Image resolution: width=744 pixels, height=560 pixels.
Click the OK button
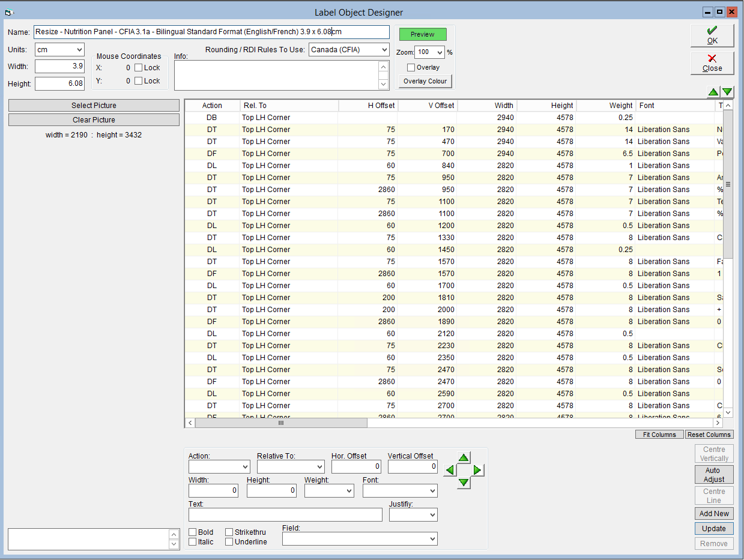pos(712,35)
